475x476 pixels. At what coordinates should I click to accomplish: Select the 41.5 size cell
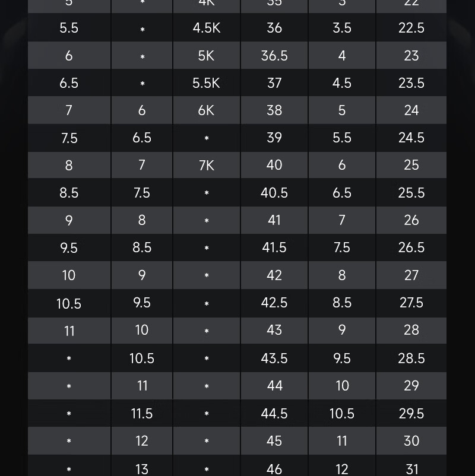(274, 247)
